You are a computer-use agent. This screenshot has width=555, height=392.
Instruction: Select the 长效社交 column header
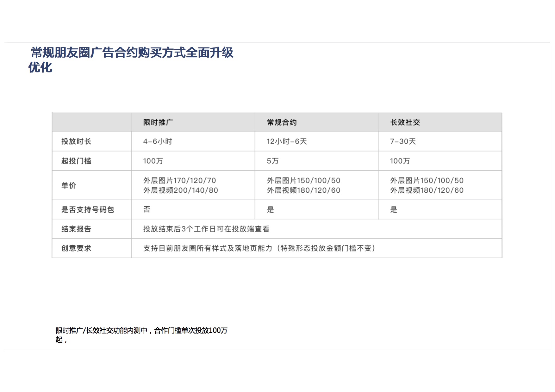(405, 122)
